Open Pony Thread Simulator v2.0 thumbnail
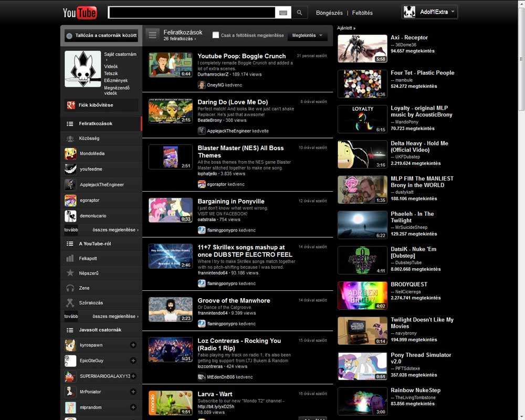Viewport: 525px width, 420px height. (x=362, y=366)
